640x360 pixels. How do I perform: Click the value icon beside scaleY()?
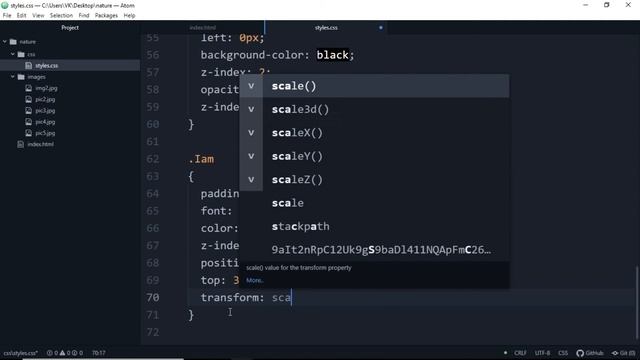(251, 156)
